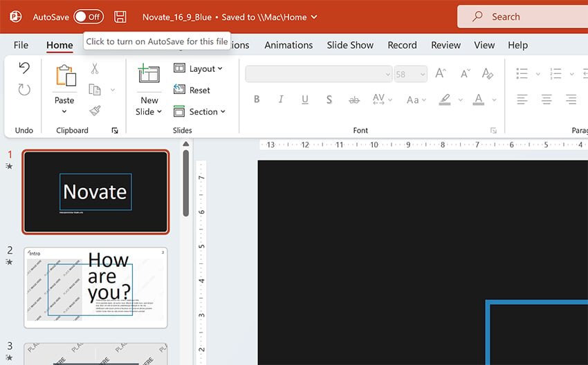Image resolution: width=588 pixels, height=365 pixels.
Task: Toggle Italic formatting
Action: [281, 100]
